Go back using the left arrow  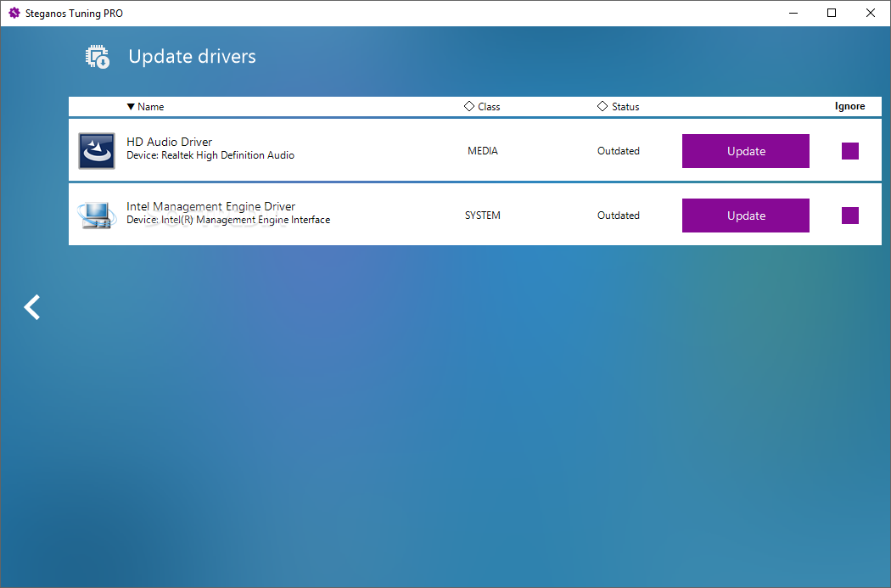click(32, 307)
